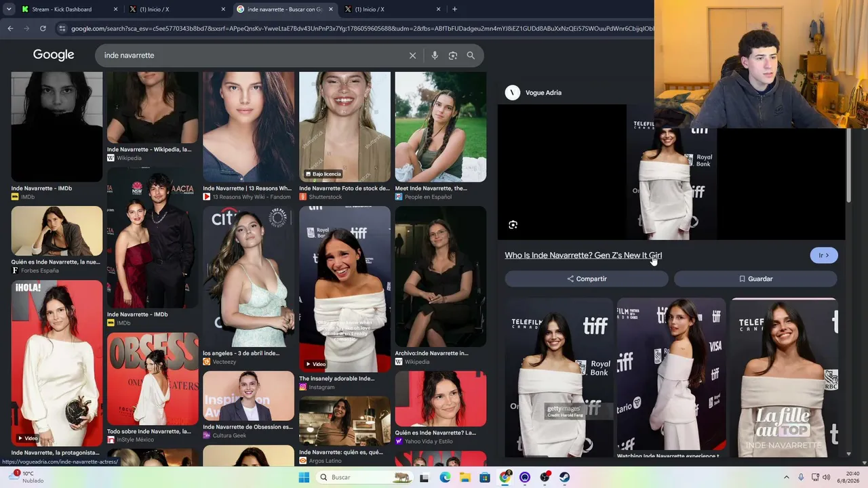Click the Windows taskbar Buscar box
Viewport: 868px width, 488px height.
363,477
